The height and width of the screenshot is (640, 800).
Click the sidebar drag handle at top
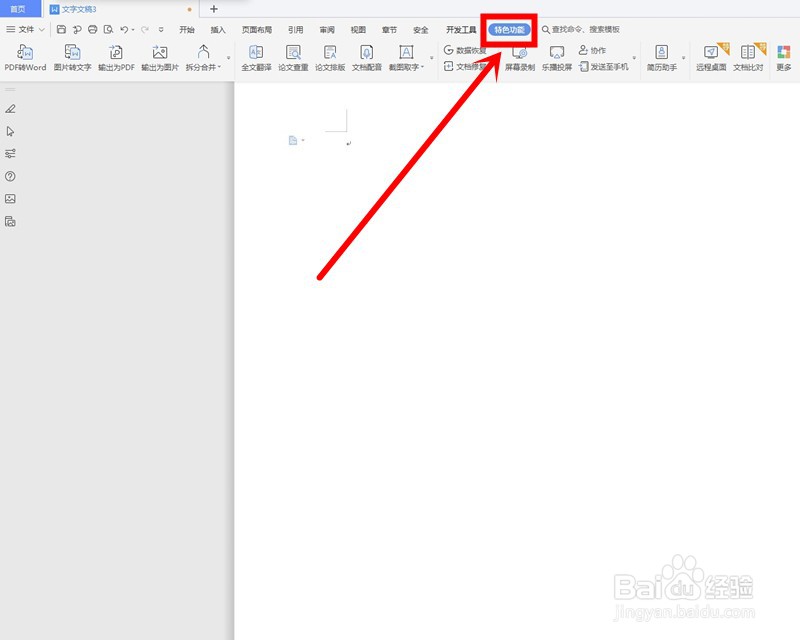click(x=10, y=89)
